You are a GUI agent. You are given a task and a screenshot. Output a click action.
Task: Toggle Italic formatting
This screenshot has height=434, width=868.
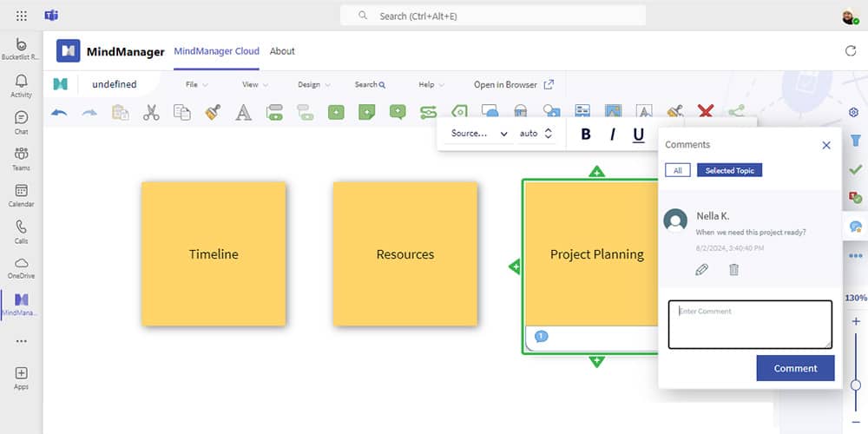coord(612,134)
